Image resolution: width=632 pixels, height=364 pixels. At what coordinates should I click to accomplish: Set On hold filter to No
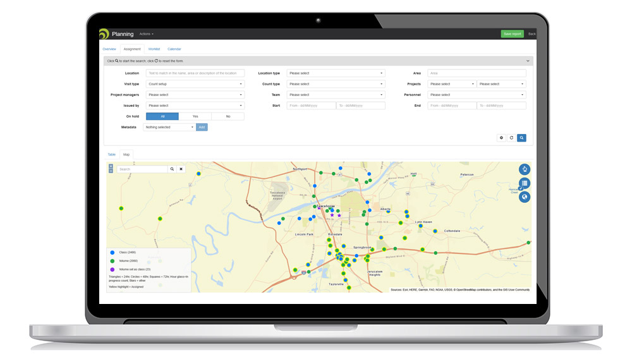pos(228,116)
